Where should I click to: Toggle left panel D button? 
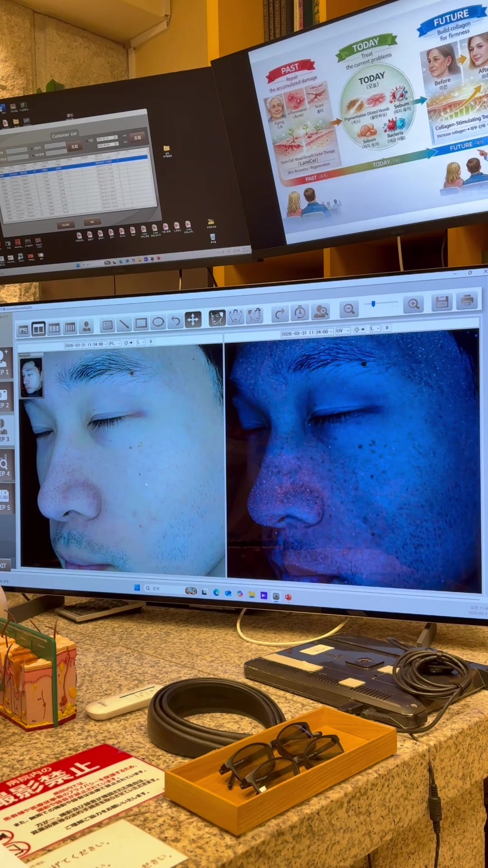coord(151,342)
